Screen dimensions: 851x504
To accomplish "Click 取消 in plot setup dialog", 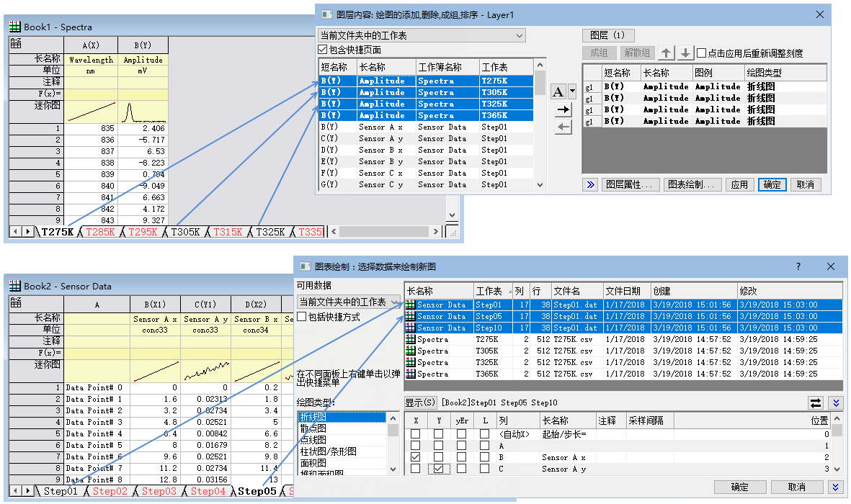I will [797, 487].
